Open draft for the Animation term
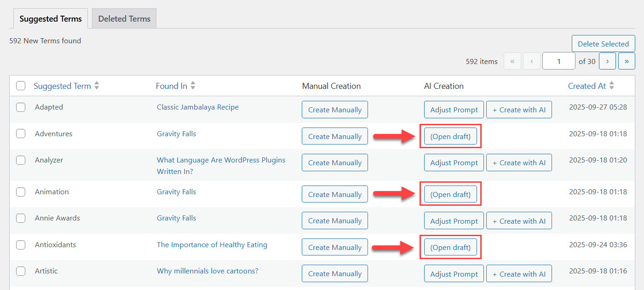Screen dimensions: 644x290 [x=450, y=194]
